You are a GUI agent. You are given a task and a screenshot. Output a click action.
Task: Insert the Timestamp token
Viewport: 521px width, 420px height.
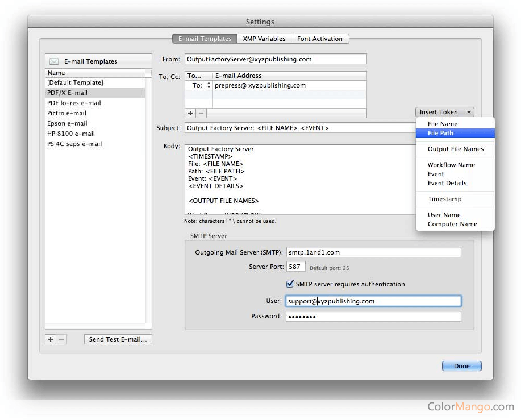[x=444, y=199]
